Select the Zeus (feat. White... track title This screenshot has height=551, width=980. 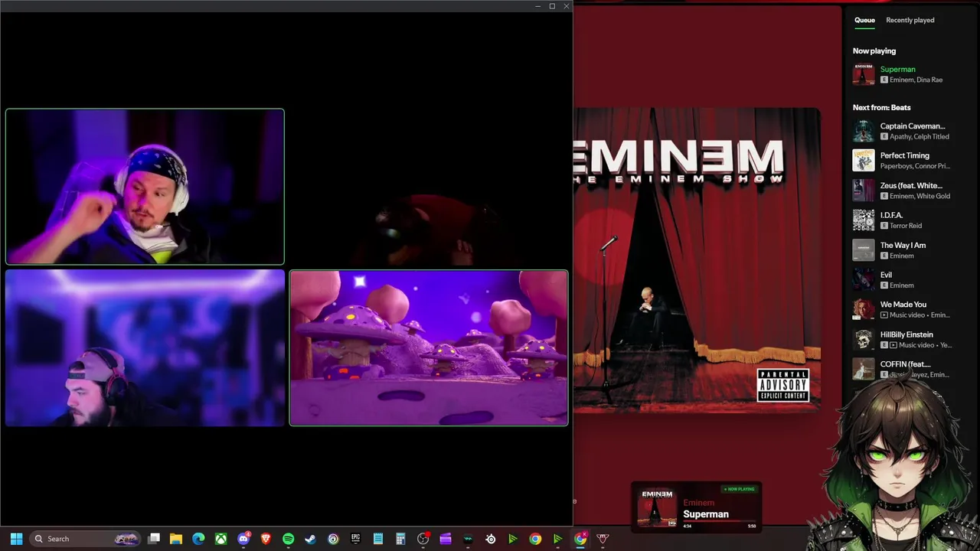click(911, 185)
